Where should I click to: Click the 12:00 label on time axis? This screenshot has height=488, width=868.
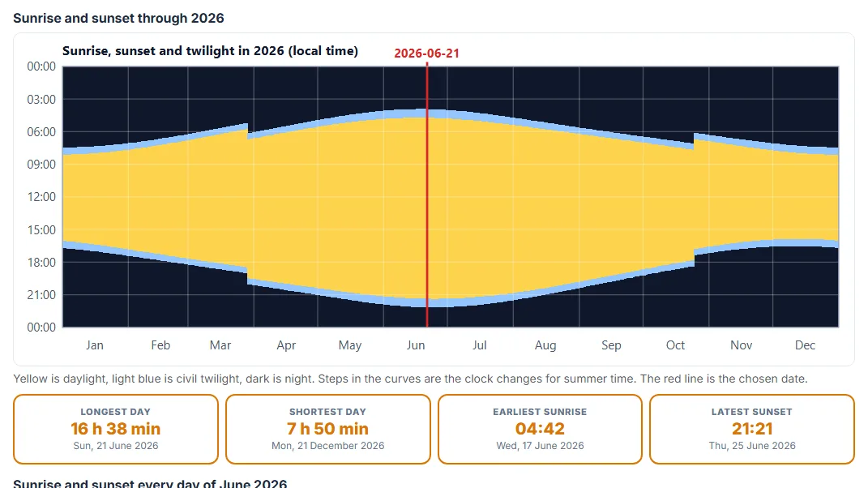[41, 197]
